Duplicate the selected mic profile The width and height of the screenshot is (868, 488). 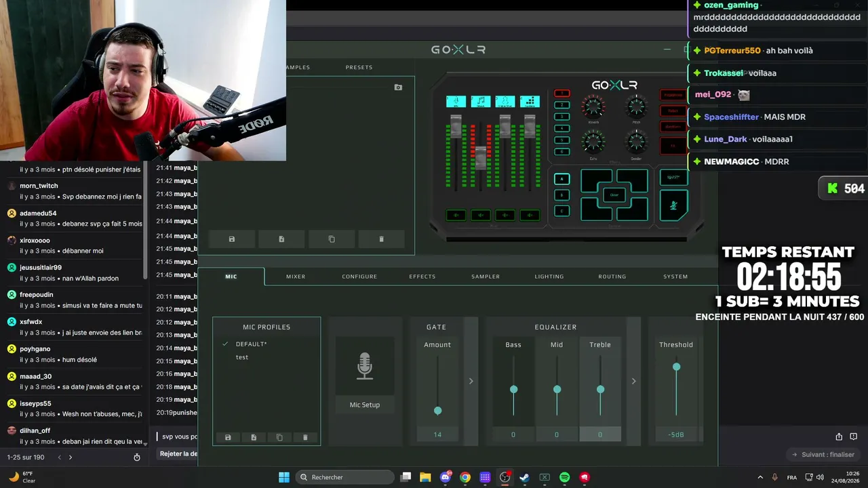pos(279,438)
